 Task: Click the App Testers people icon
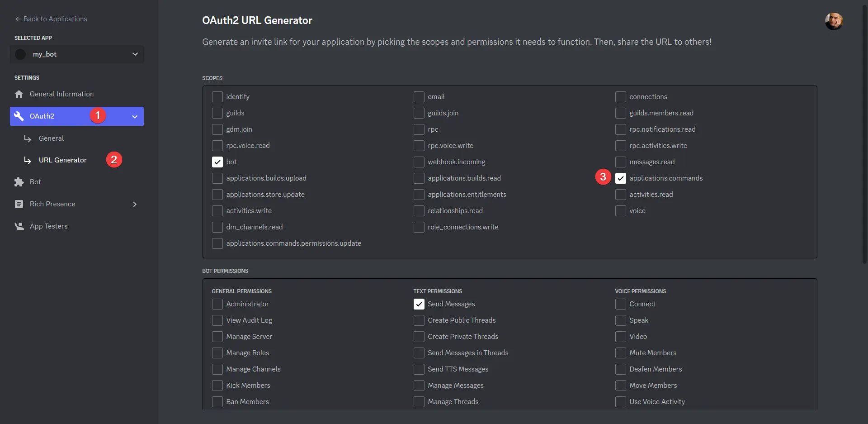pos(19,226)
